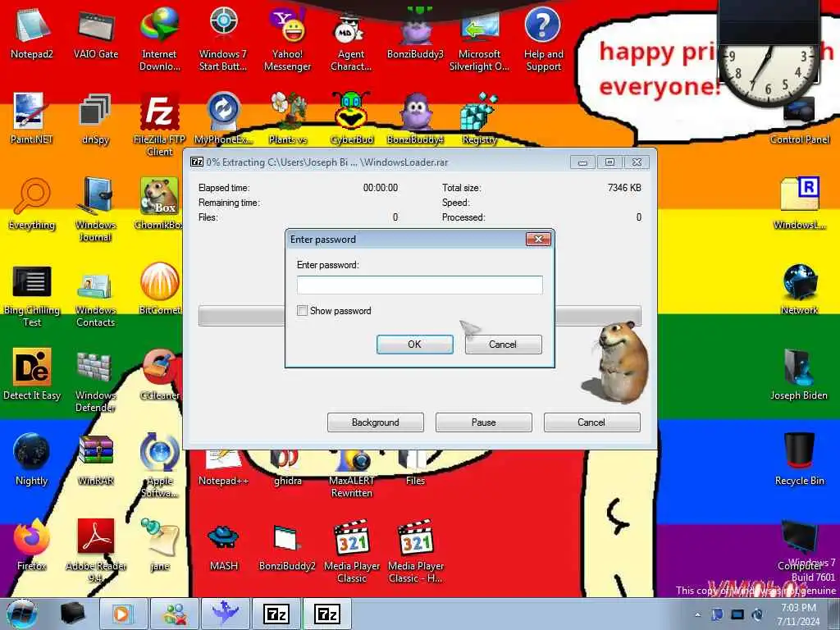Launch Notepad++ icon
Image resolution: width=840 pixels, height=630 pixels.
point(223,468)
